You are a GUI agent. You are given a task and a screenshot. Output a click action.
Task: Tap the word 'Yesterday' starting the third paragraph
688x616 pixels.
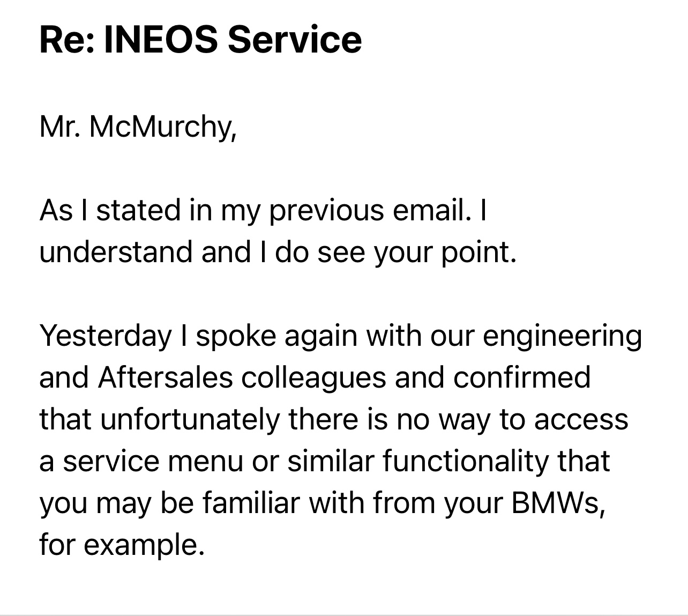click(106, 336)
